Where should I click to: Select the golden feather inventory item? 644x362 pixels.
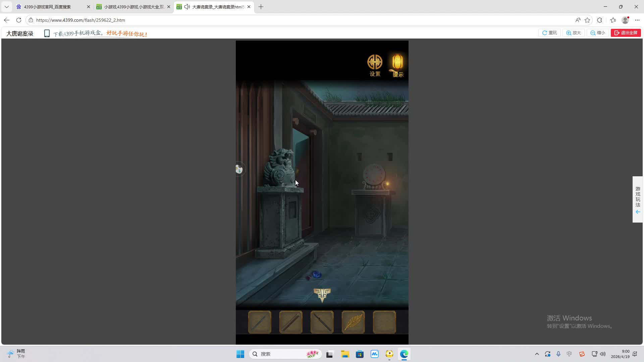pyautogui.click(x=353, y=322)
